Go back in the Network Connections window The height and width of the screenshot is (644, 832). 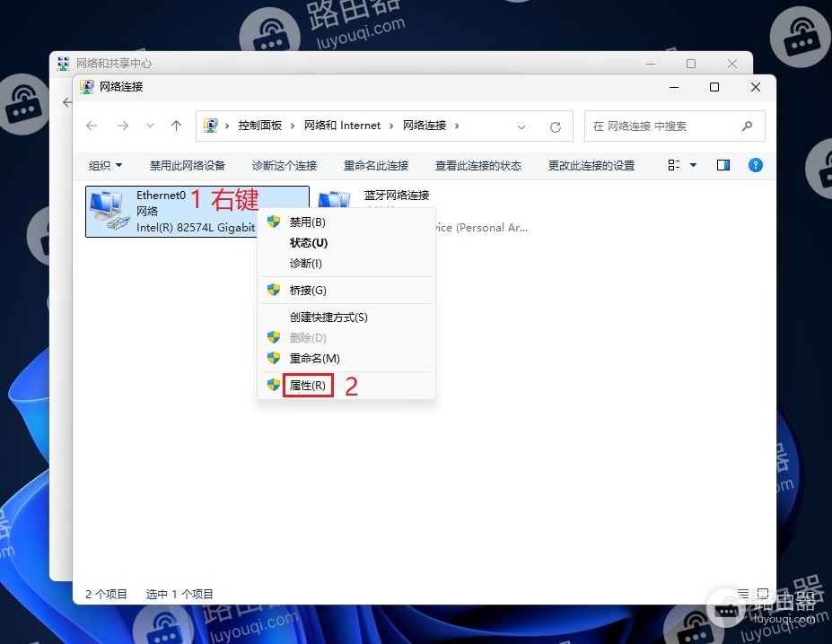pos(92,126)
